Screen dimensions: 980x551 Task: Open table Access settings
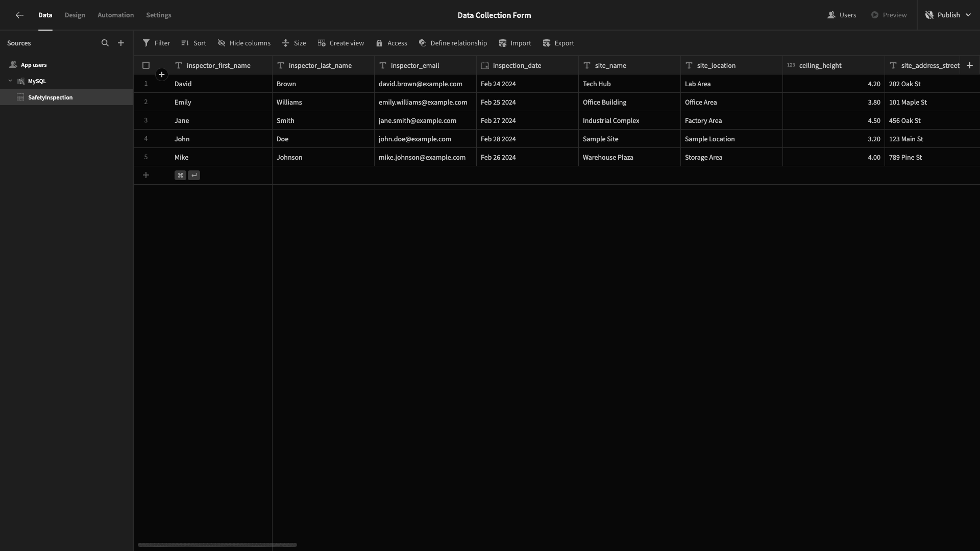click(x=391, y=43)
